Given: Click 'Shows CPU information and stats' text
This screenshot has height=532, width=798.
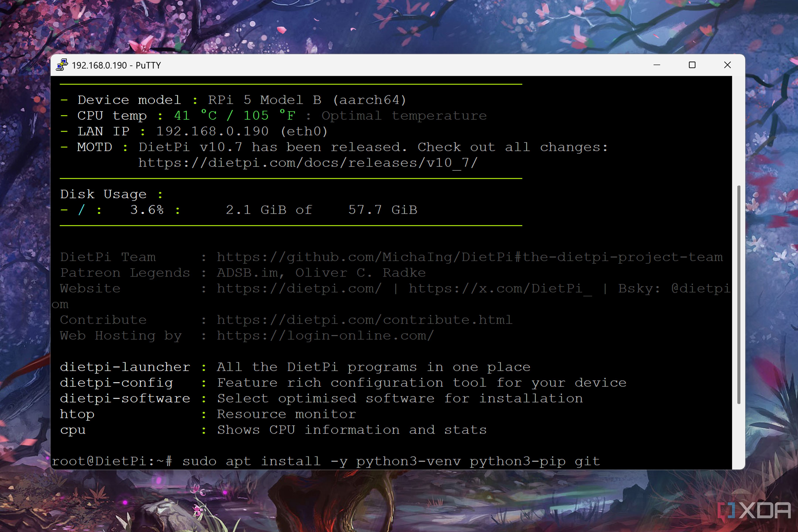Looking at the screenshot, I should click(x=352, y=430).
